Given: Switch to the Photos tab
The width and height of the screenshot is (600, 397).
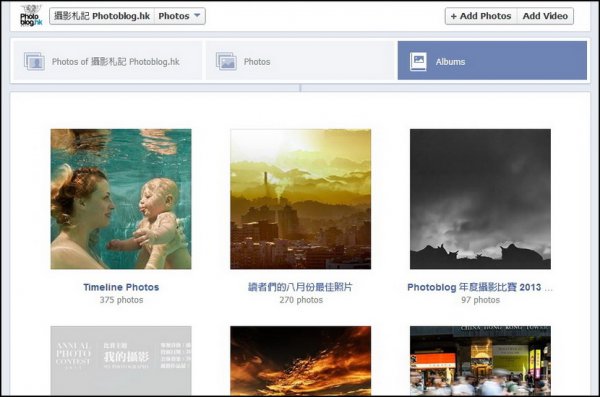Looking at the screenshot, I should [300, 61].
